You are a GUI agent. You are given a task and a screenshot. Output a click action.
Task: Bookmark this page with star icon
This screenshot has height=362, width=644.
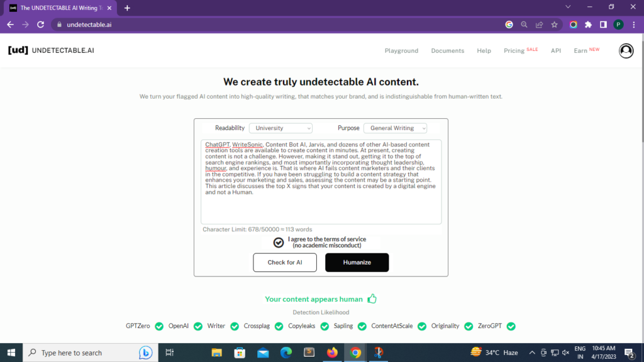(555, 25)
